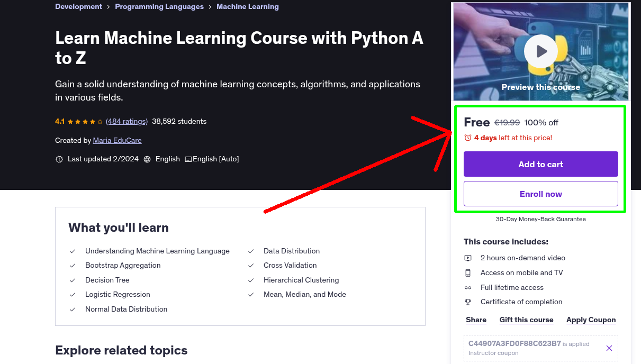Visit instructor Maria EduCare's profile

117,140
